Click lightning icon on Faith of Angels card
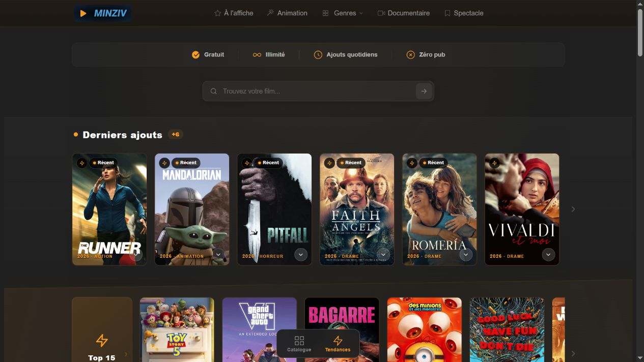644x362 pixels. pos(329,163)
